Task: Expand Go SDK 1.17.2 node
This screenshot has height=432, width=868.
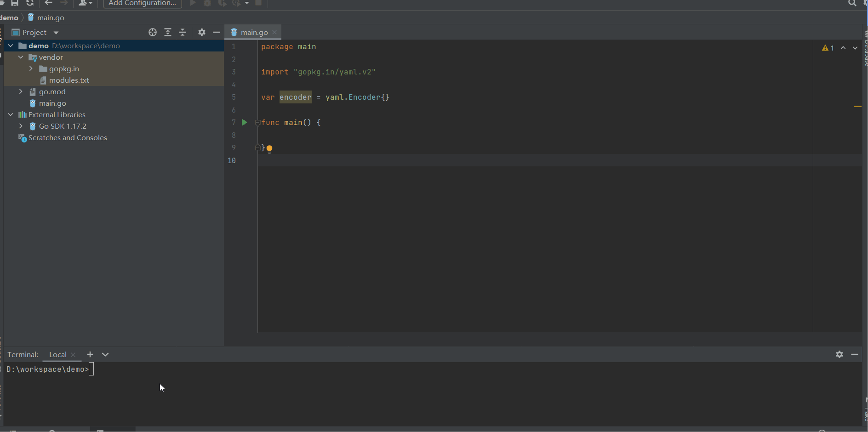Action: [21, 126]
